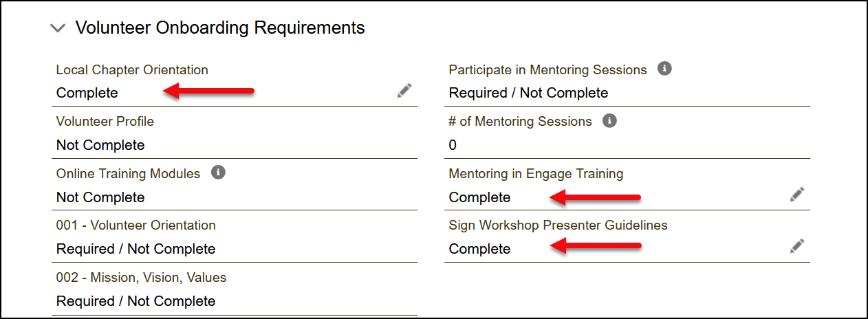
Task: Show info for Participate in Mentoring Sessions
Action: (664, 69)
